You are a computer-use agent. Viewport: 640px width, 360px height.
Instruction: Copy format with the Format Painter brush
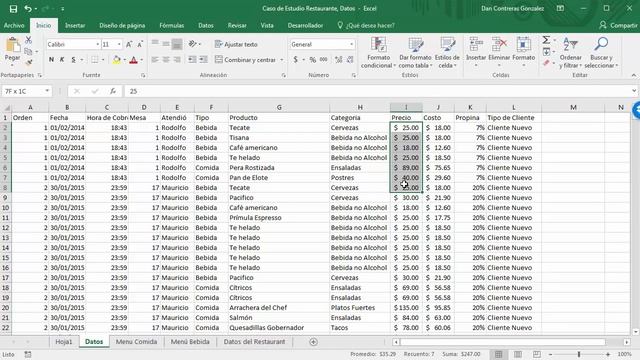(x=28, y=62)
